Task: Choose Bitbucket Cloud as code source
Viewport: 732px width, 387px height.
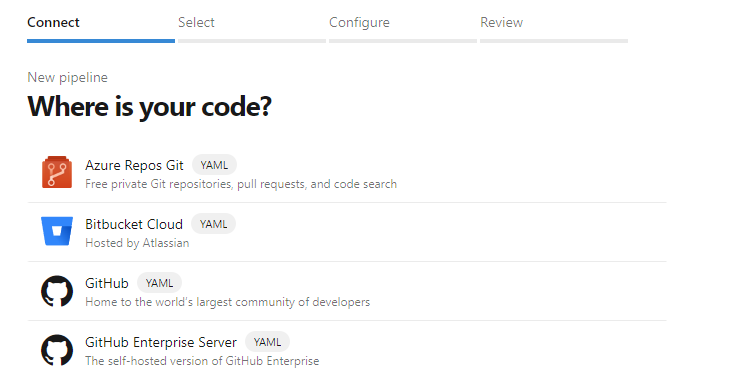Action: coord(347,232)
